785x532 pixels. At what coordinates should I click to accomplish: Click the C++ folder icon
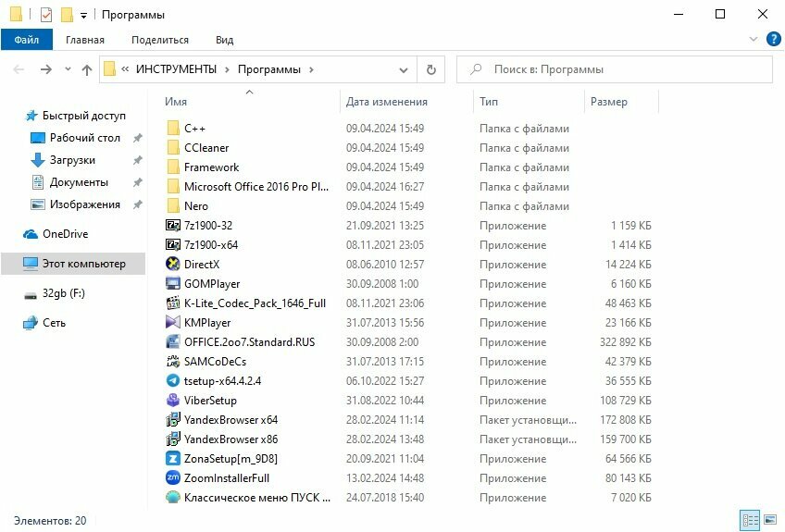173,128
